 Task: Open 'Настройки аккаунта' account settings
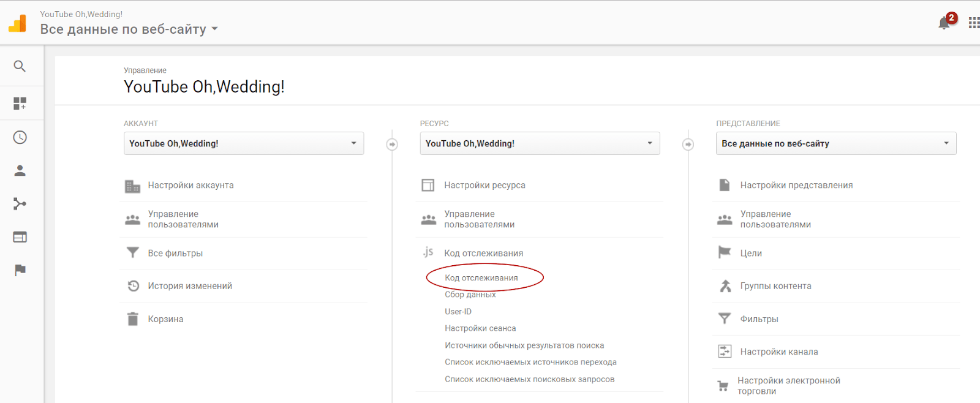tap(190, 185)
